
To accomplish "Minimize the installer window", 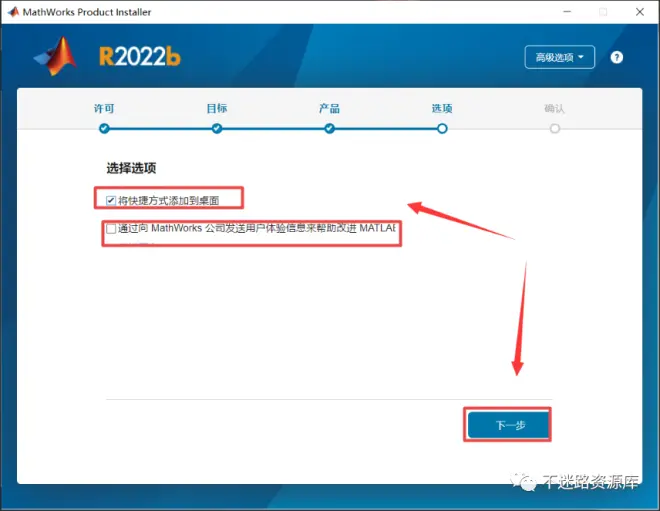I will coord(567,12).
